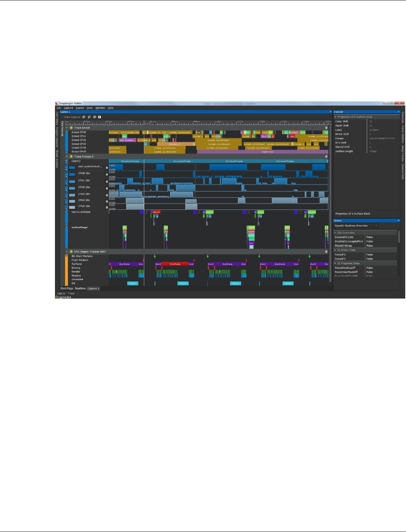
Task: Open the Help menu
Action: point(111,108)
